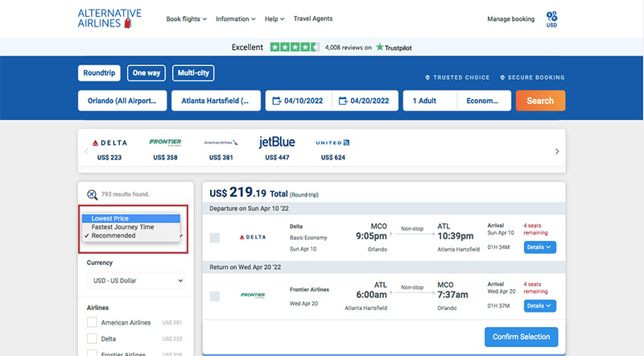Filter by the American Airlines logo in carousel

tap(221, 143)
